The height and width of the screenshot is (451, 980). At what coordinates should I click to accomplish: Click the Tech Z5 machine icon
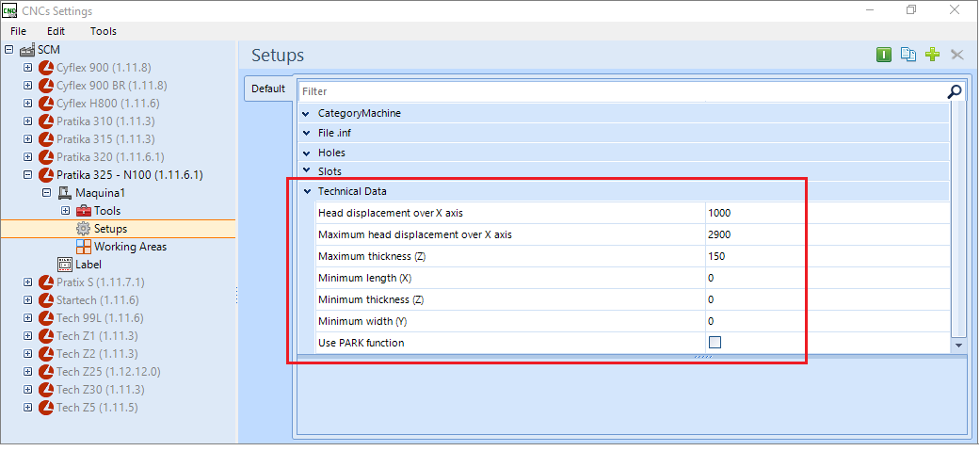tap(46, 408)
